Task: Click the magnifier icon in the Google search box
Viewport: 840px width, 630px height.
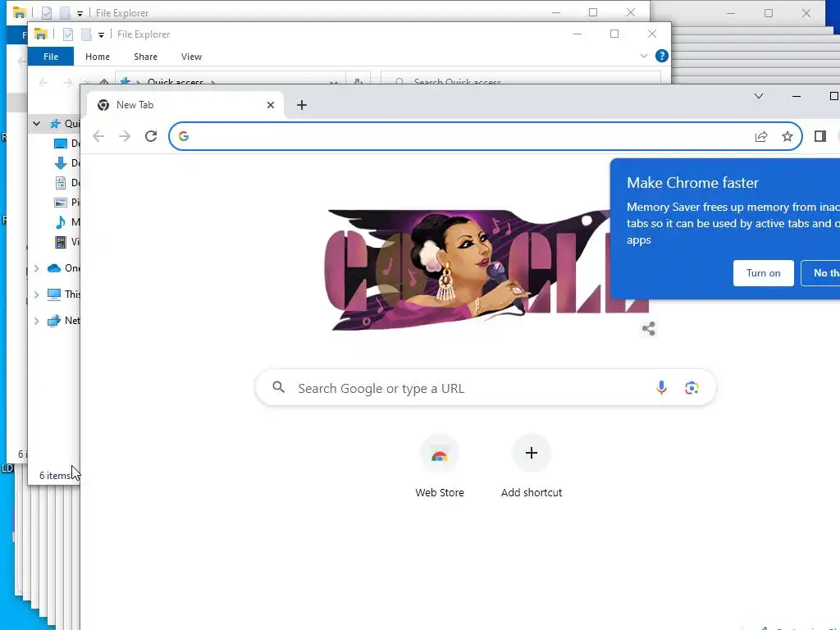Action: [279, 387]
